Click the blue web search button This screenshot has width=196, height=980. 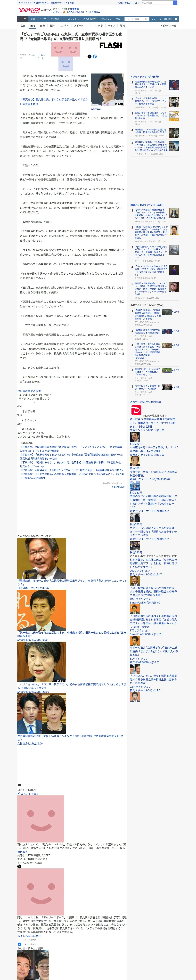(175, 3)
